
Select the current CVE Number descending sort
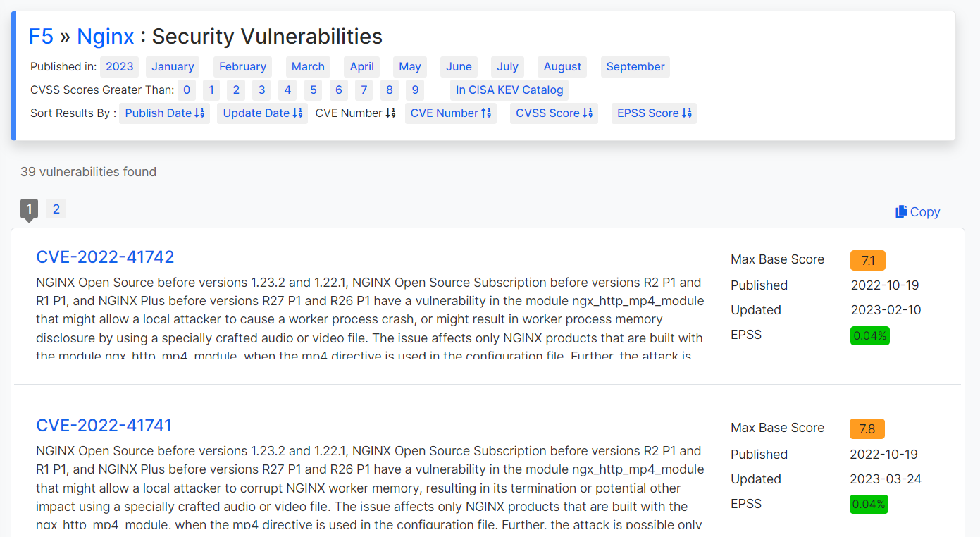(x=356, y=113)
